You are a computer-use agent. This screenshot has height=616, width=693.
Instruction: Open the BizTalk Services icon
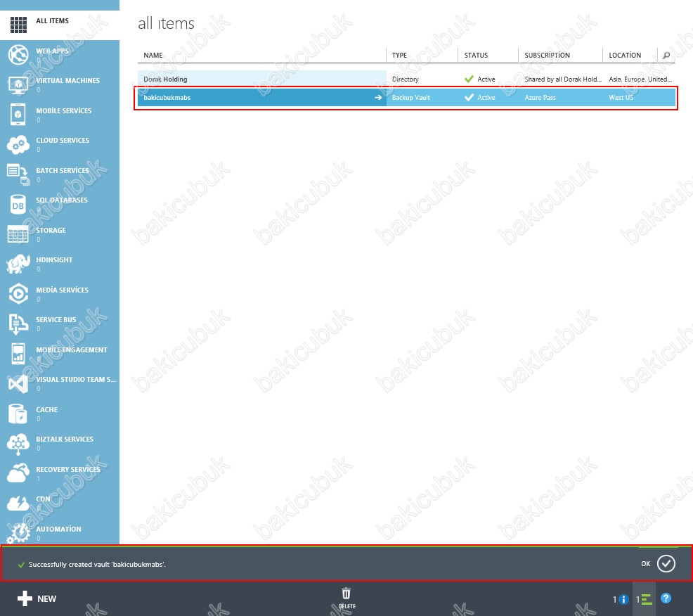click(18, 444)
